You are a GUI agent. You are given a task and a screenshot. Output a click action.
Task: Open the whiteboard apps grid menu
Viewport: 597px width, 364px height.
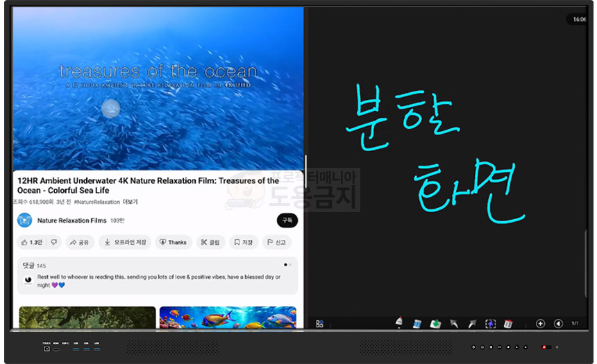[x=319, y=324]
